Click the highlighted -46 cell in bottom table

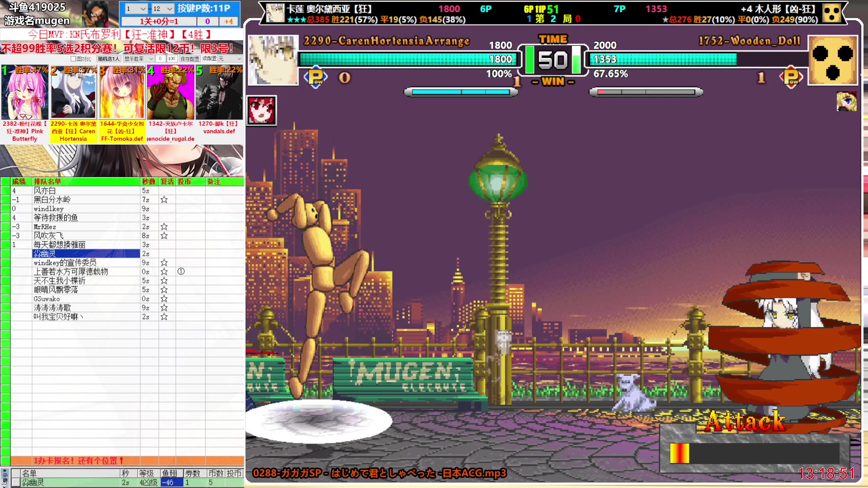172,483
